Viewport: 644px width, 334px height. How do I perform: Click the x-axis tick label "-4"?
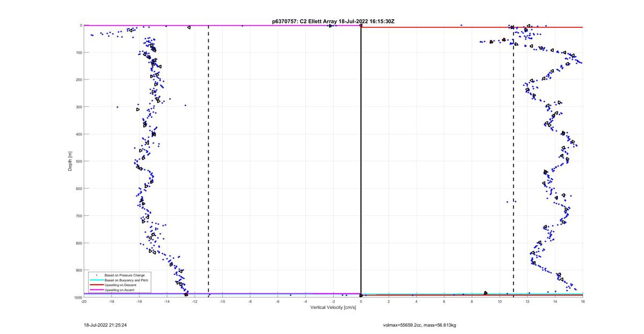[x=305, y=301]
